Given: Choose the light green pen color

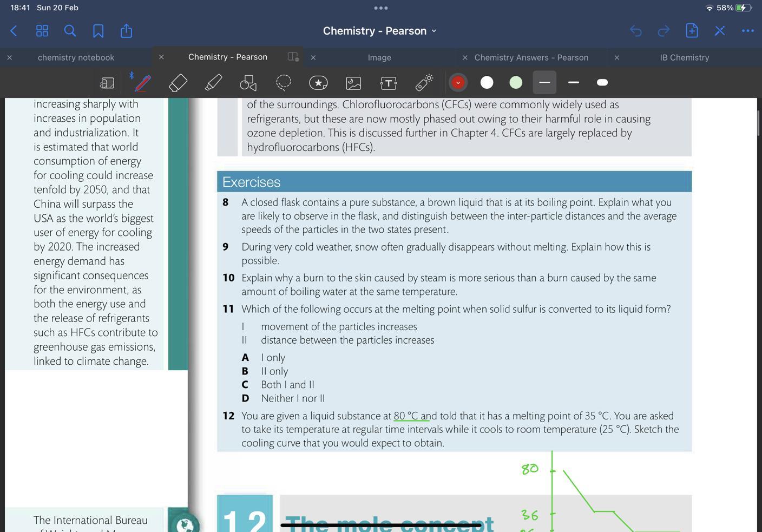Looking at the screenshot, I should point(516,82).
